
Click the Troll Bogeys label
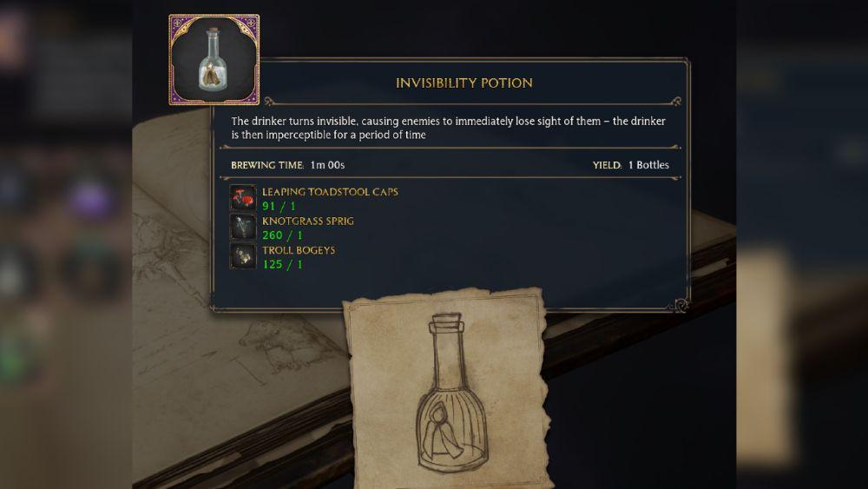point(299,250)
